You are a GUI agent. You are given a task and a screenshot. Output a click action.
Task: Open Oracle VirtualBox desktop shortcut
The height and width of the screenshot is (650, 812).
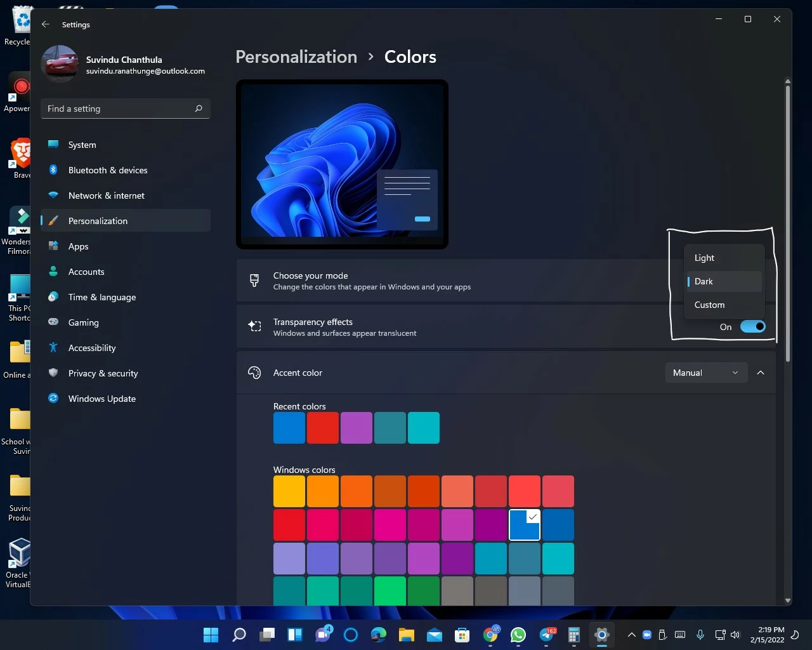pyautogui.click(x=19, y=564)
